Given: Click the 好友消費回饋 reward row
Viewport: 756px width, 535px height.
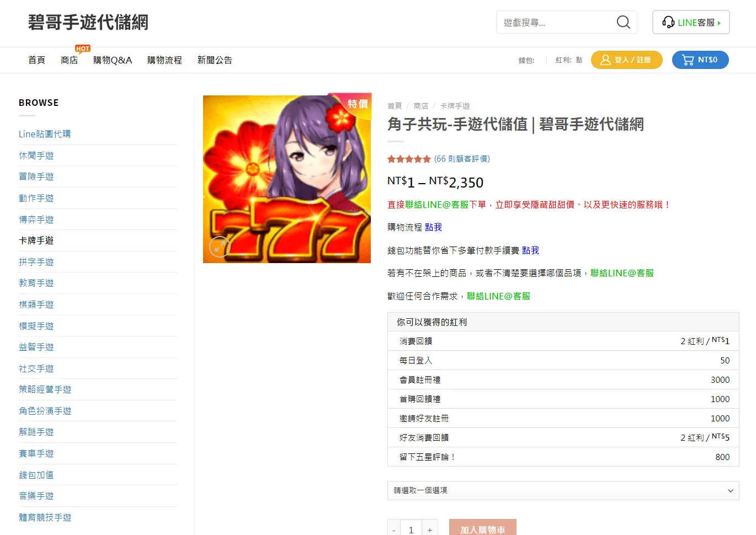Looking at the screenshot, I should click(563, 437).
